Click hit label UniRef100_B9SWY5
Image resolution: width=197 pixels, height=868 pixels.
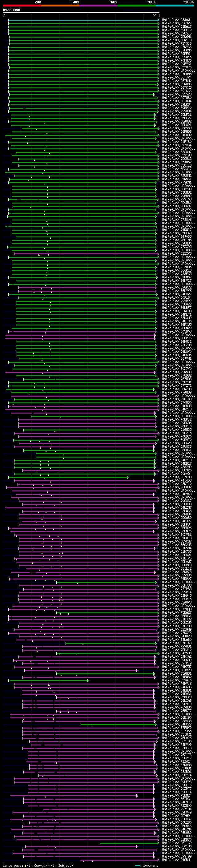(177, 57)
